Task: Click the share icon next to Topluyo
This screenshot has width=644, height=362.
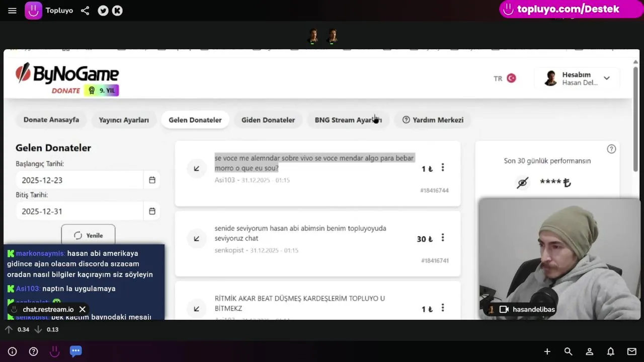Action: point(85,11)
